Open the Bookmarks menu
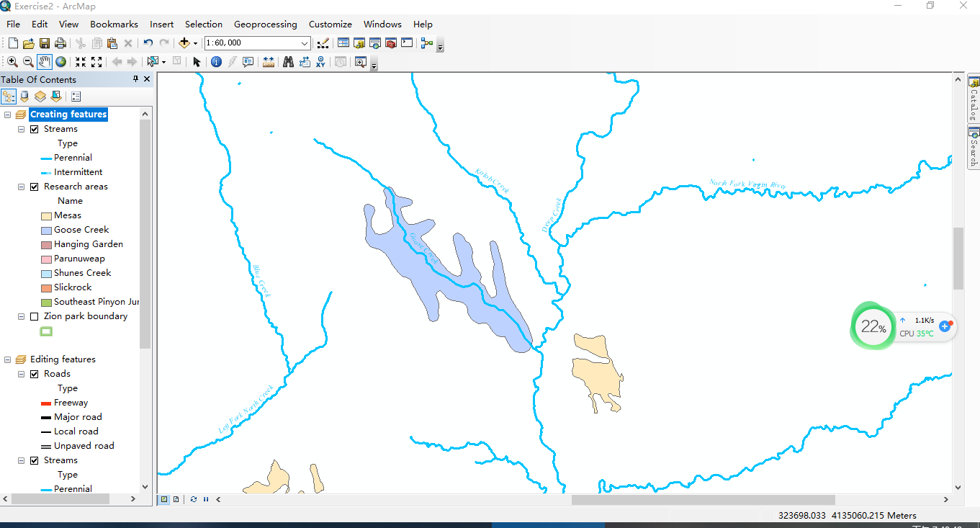980x528 pixels. (114, 24)
